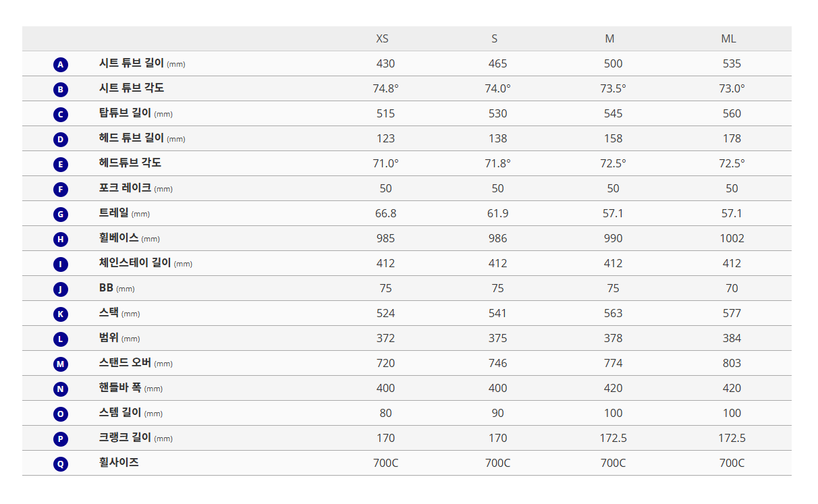Click the XS size column header
The height and width of the screenshot is (504, 818).
pos(382,38)
